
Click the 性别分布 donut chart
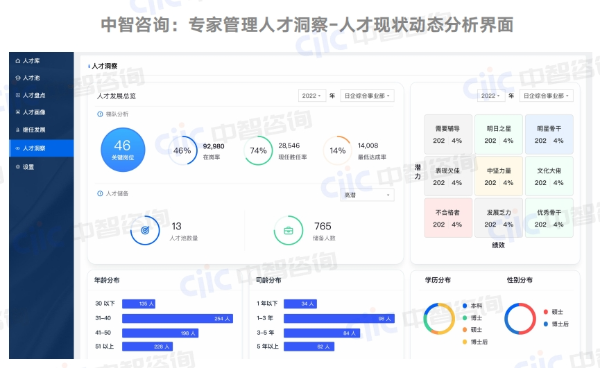click(x=520, y=319)
